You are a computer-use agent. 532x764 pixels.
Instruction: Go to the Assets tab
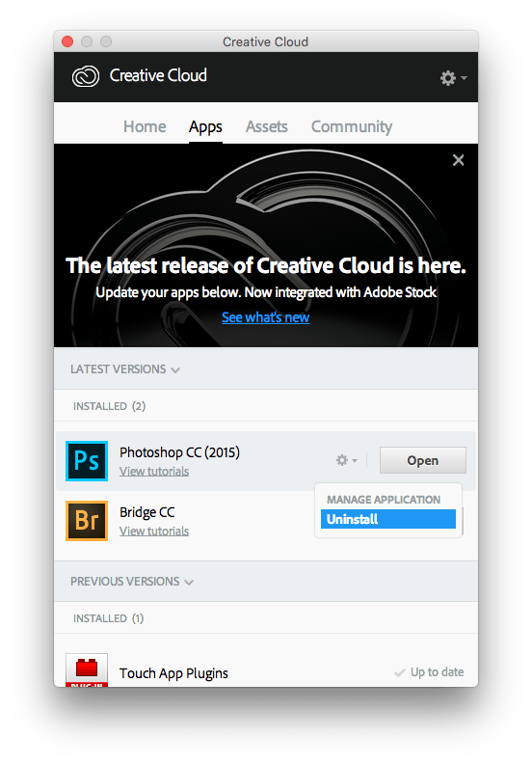(266, 126)
